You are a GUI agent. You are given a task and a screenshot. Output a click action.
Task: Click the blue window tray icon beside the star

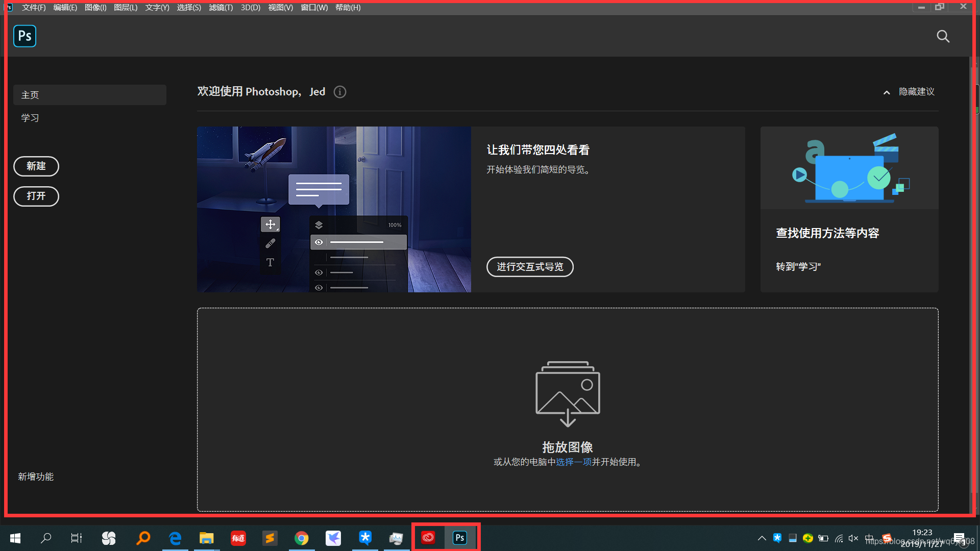pos(793,538)
